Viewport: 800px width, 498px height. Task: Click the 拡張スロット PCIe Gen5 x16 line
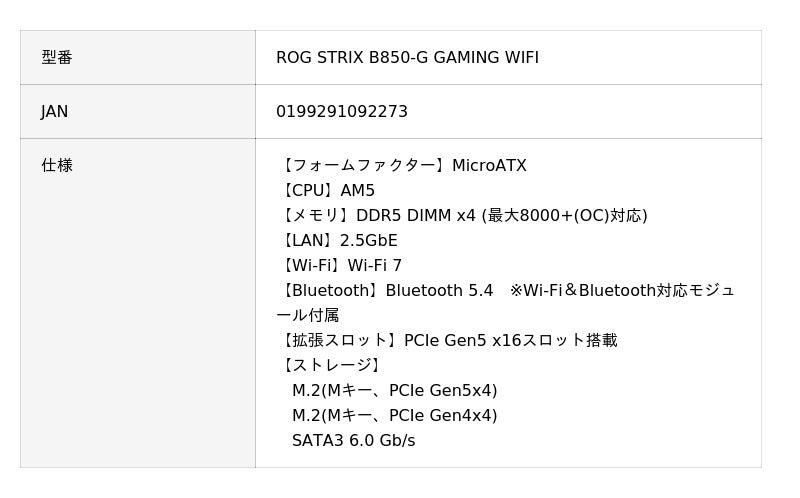447,341
